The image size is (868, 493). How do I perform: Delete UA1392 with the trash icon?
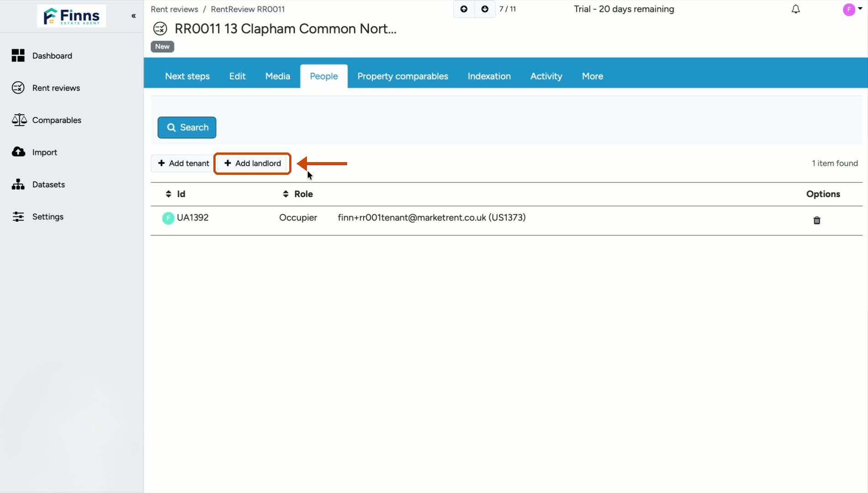(817, 220)
